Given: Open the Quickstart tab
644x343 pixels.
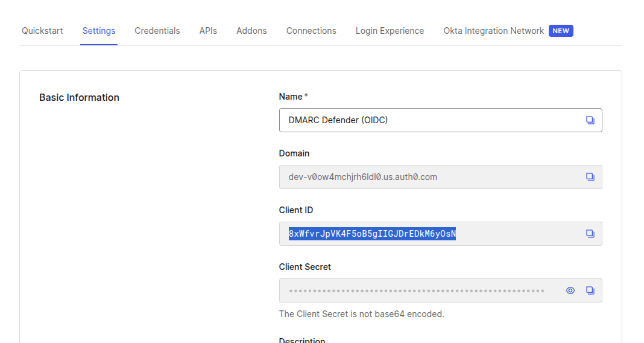Looking at the screenshot, I should 42,31.
